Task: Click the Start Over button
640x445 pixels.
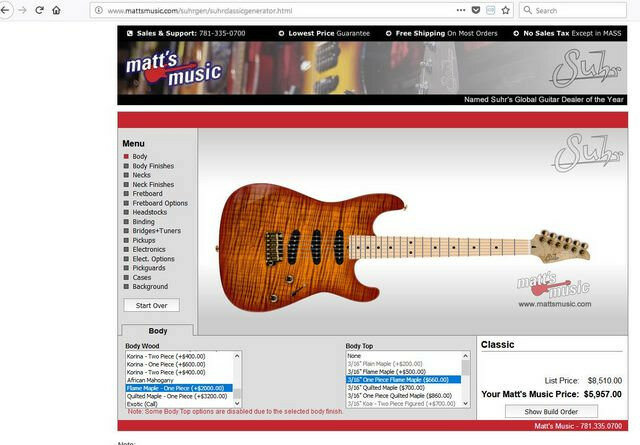Action: (151, 305)
